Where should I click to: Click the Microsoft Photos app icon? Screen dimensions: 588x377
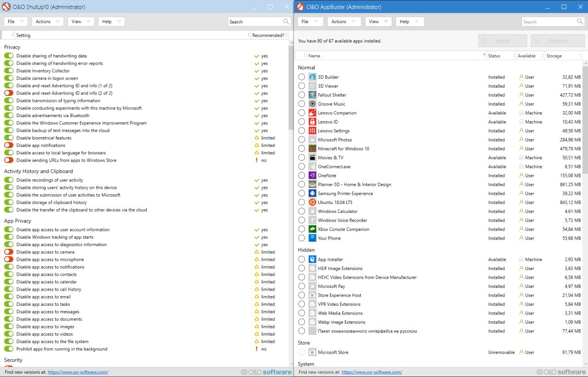pyautogui.click(x=312, y=140)
